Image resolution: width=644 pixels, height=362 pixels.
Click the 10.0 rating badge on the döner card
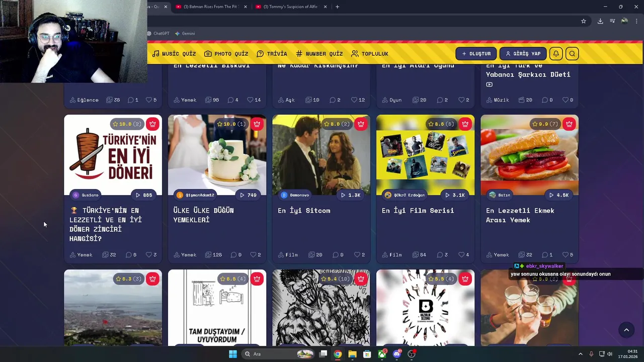(x=127, y=124)
